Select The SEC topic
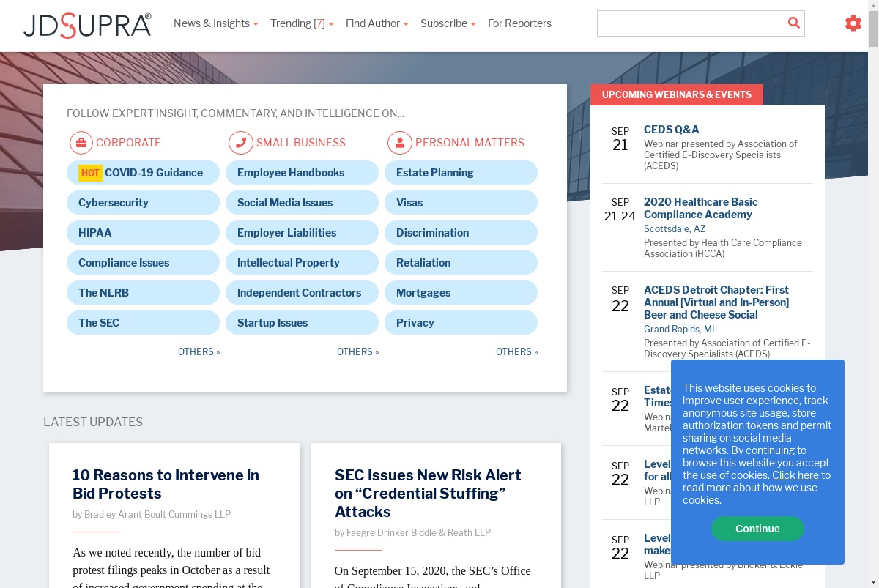The width and height of the screenshot is (879, 588). coord(143,323)
